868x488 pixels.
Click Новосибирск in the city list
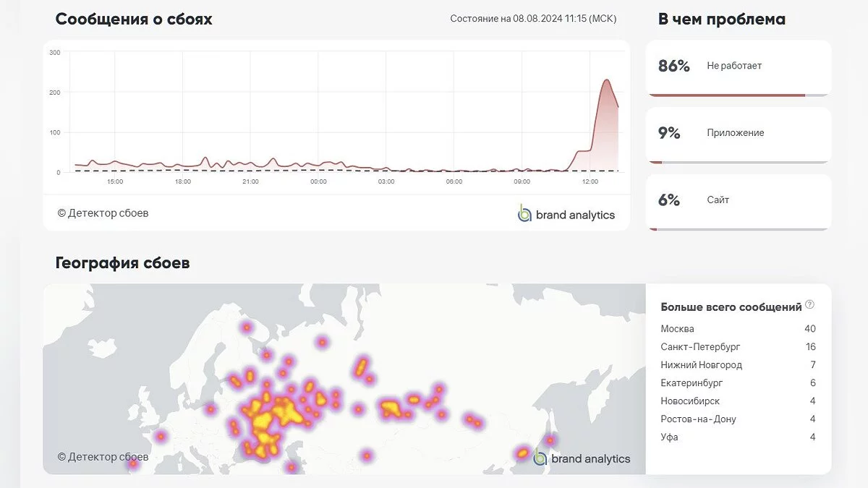pyautogui.click(x=690, y=401)
